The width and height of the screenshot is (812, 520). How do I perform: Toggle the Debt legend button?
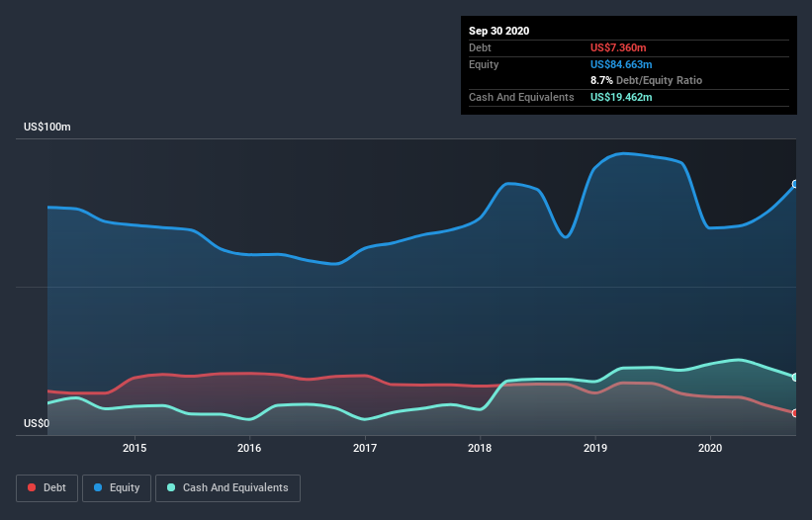point(46,488)
